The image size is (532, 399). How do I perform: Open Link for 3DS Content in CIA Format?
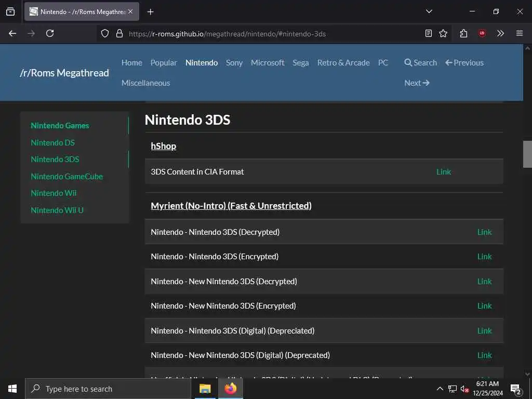[444, 171]
